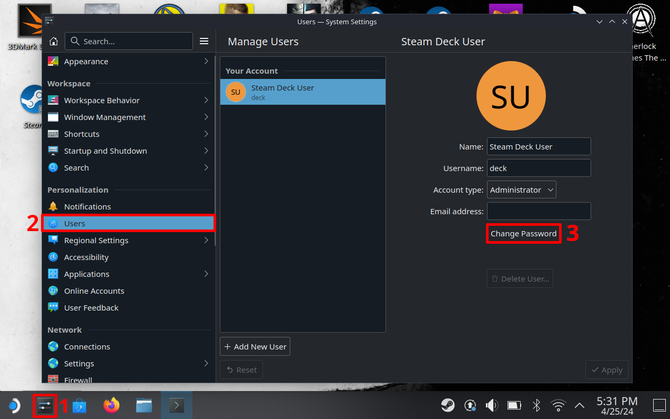Open Dolphin file manager from taskbar
This screenshot has height=419, width=670.
coord(144,405)
